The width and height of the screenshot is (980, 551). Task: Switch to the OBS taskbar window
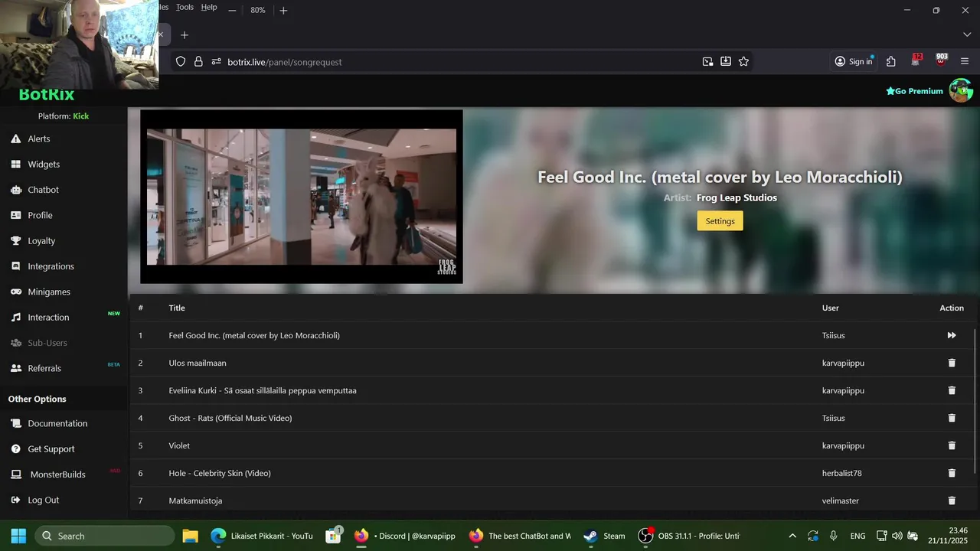pos(689,536)
